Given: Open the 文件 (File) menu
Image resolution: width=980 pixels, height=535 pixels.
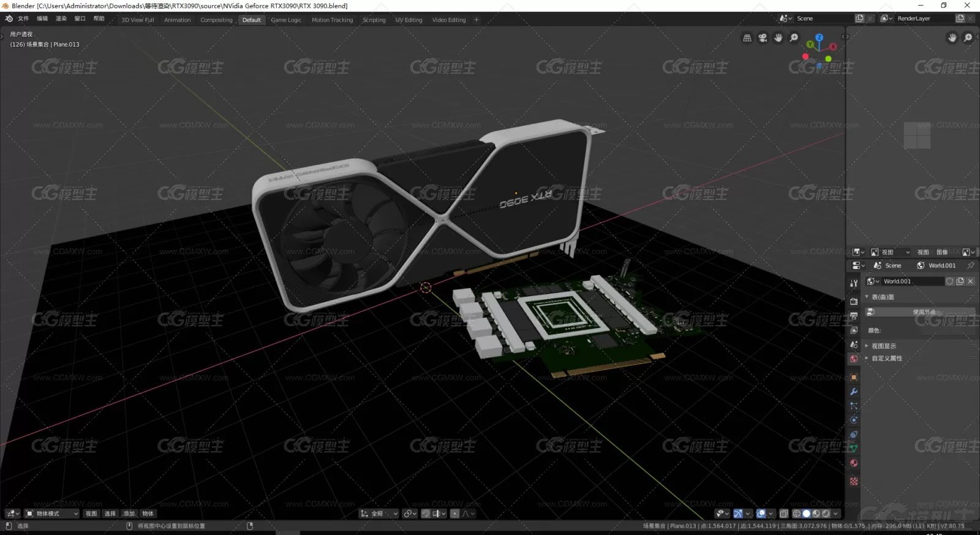Looking at the screenshot, I should (x=23, y=18).
